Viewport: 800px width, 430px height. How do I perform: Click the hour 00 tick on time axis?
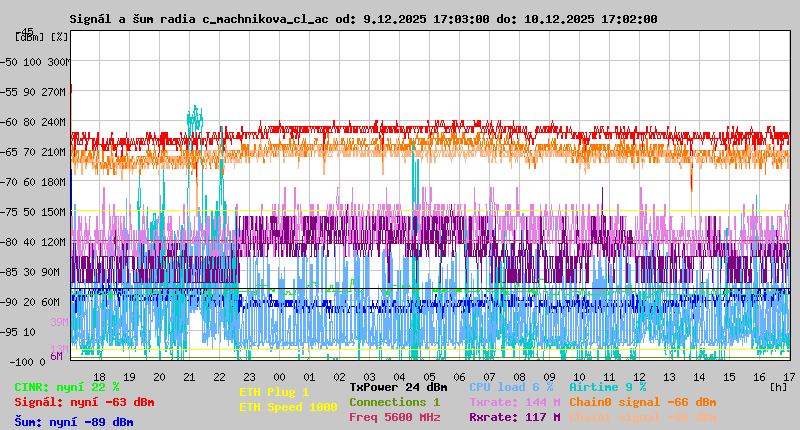pos(279,376)
